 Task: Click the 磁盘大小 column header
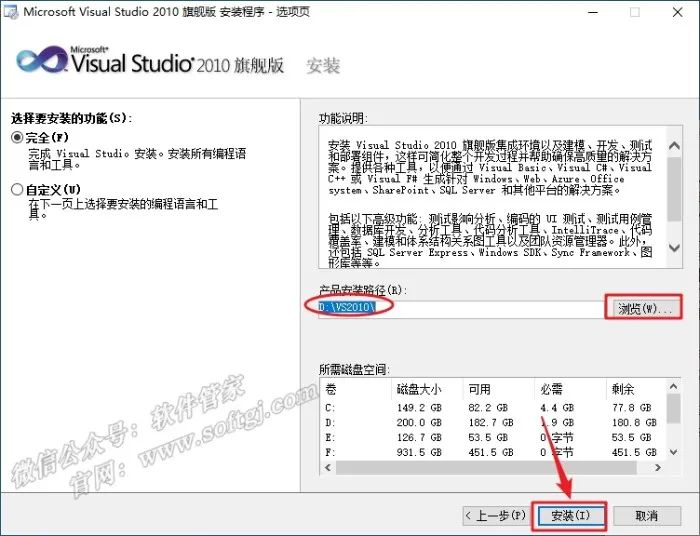(427, 389)
